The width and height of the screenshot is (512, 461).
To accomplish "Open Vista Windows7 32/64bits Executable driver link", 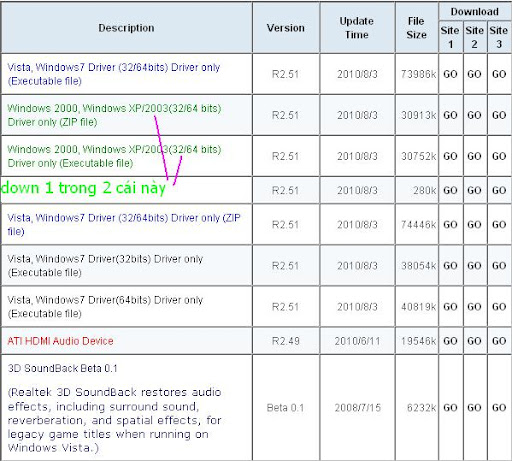I will (x=114, y=74).
